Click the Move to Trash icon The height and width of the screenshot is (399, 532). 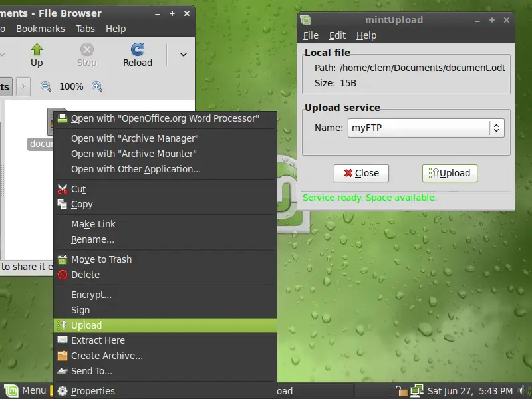[63, 259]
